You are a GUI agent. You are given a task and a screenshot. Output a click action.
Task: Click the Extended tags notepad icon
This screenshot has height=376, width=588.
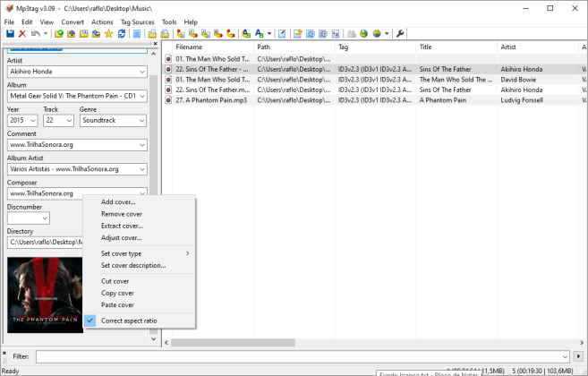(282, 34)
